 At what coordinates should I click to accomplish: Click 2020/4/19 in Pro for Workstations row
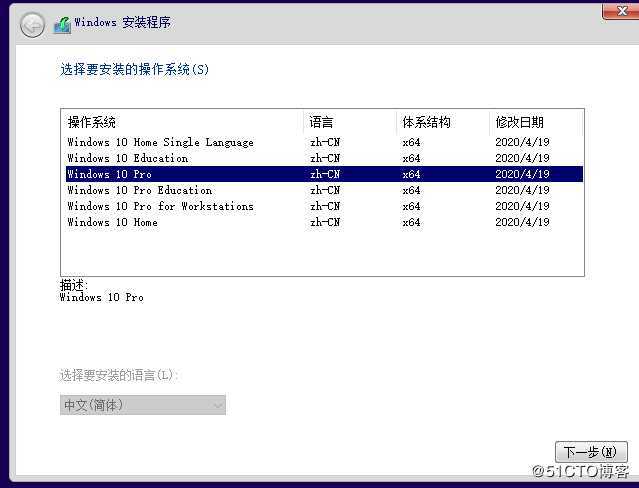(522, 206)
